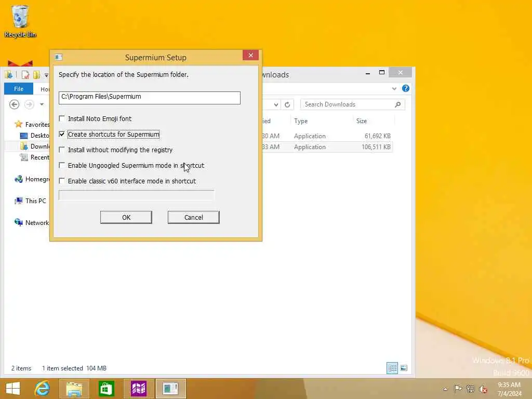Select This PC in navigation pane
The height and width of the screenshot is (399, 532).
point(30,201)
